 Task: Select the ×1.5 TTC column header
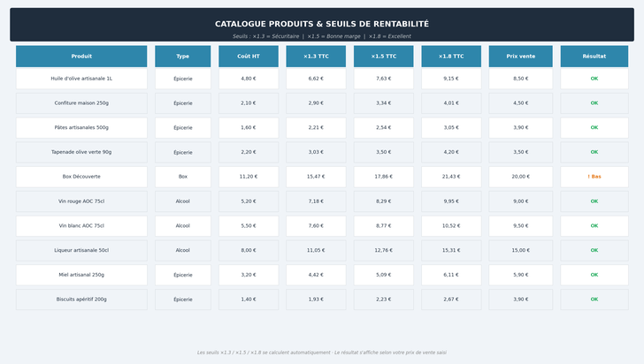pos(383,57)
